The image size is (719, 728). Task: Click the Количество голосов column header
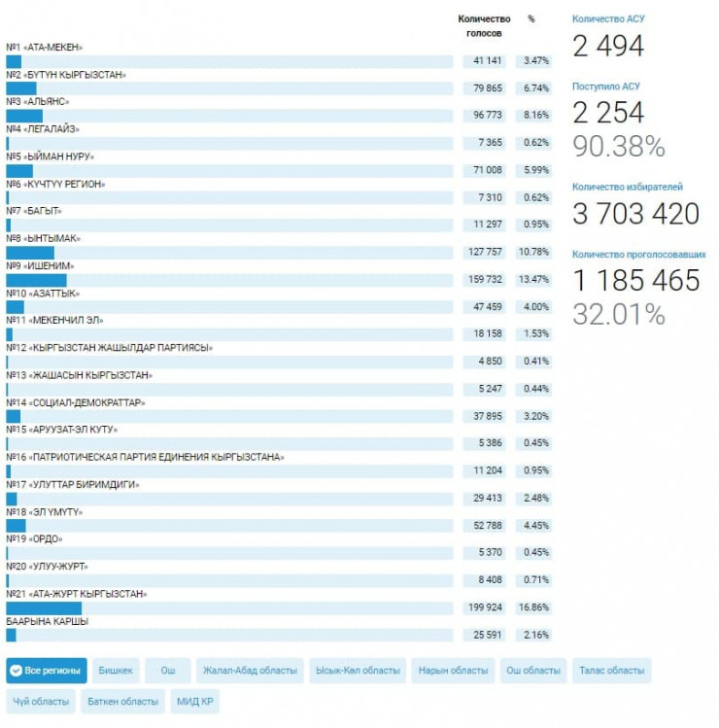[483, 26]
